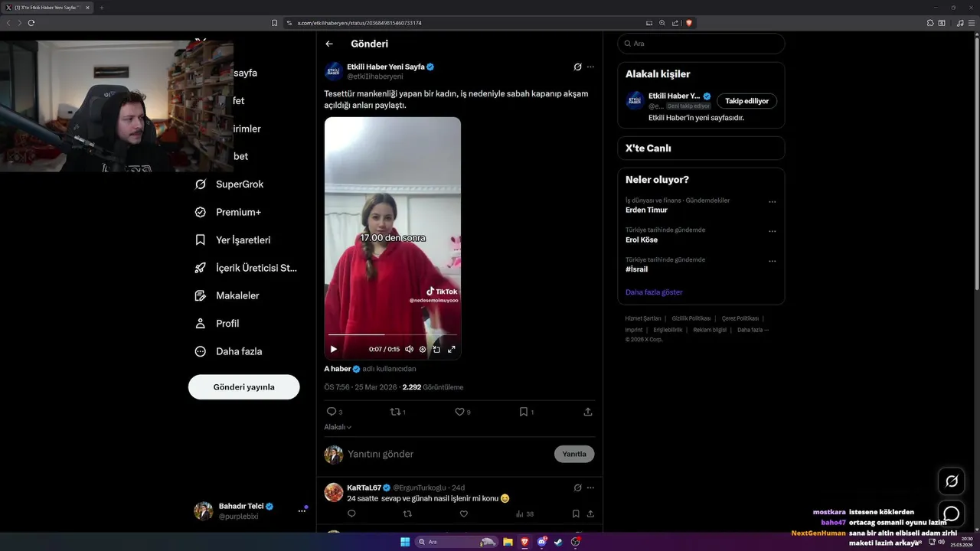This screenshot has width=980, height=551.
Task: Open Steam from the taskbar
Action: [559, 542]
